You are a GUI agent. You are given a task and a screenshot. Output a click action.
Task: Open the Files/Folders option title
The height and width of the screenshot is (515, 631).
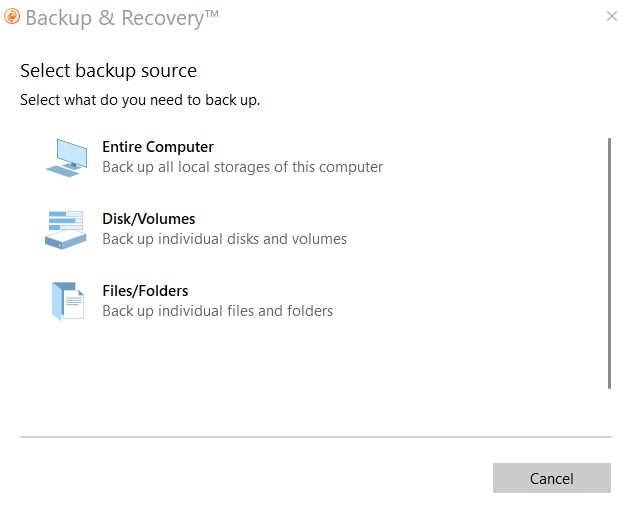[145, 291]
